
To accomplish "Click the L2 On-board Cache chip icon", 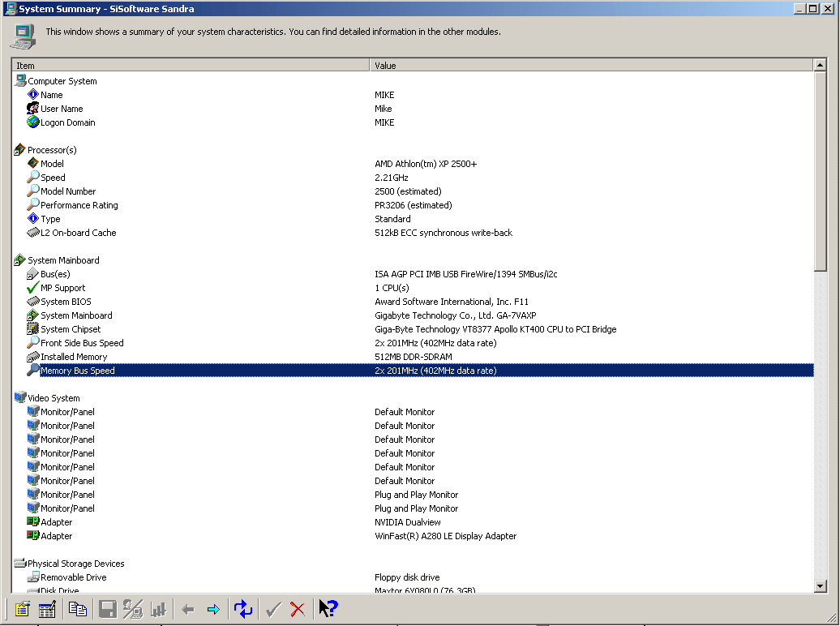I will [32, 233].
